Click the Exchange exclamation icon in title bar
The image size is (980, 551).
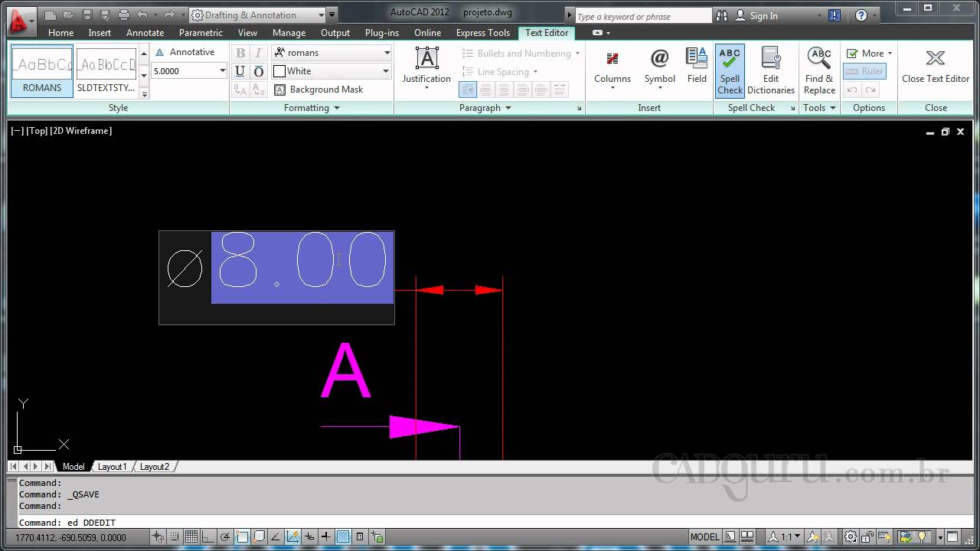point(835,15)
